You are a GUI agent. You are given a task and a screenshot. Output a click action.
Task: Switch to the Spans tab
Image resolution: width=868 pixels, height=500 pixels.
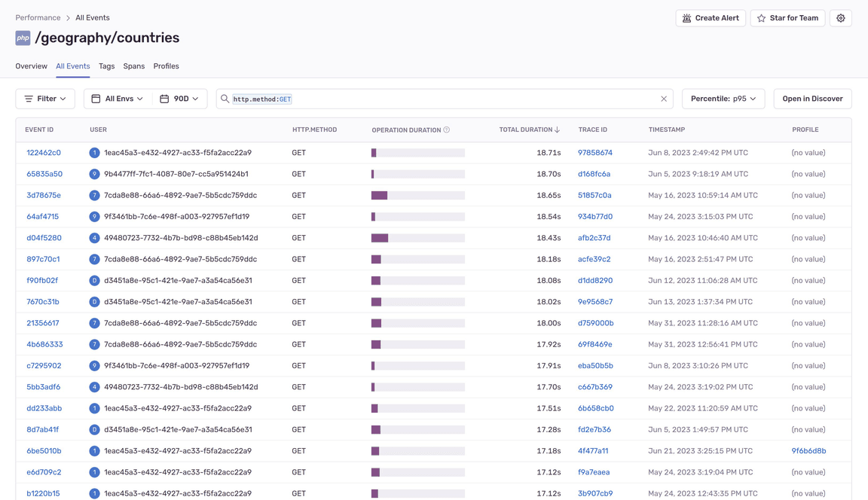(x=134, y=66)
